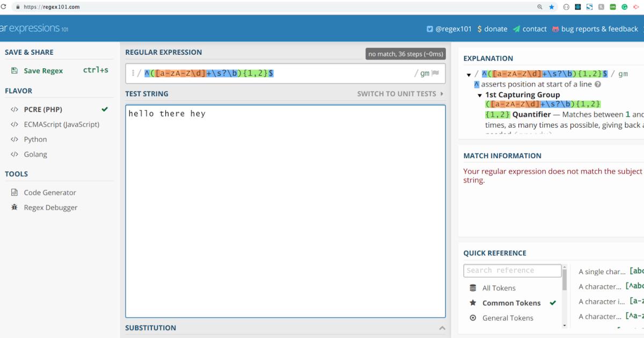
Task: Expand the Substitution panel chevron
Action: (442, 328)
